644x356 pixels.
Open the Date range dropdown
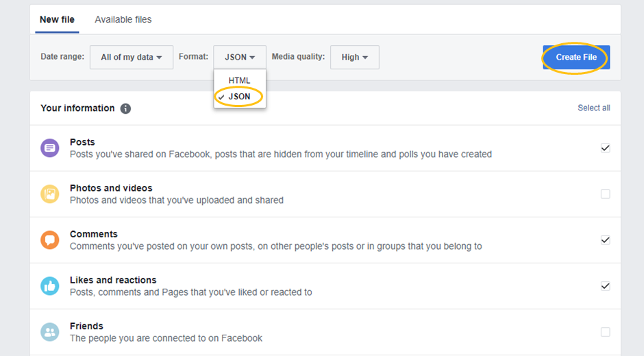pos(132,57)
